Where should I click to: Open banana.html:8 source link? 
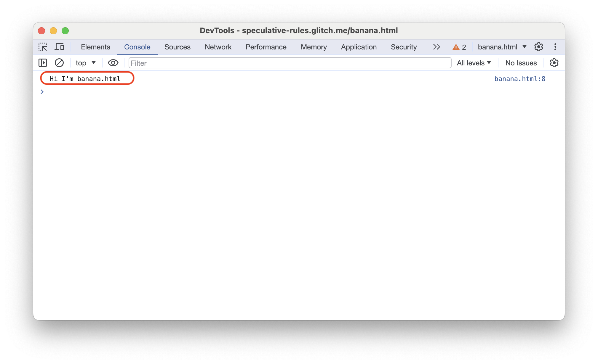pyautogui.click(x=519, y=78)
